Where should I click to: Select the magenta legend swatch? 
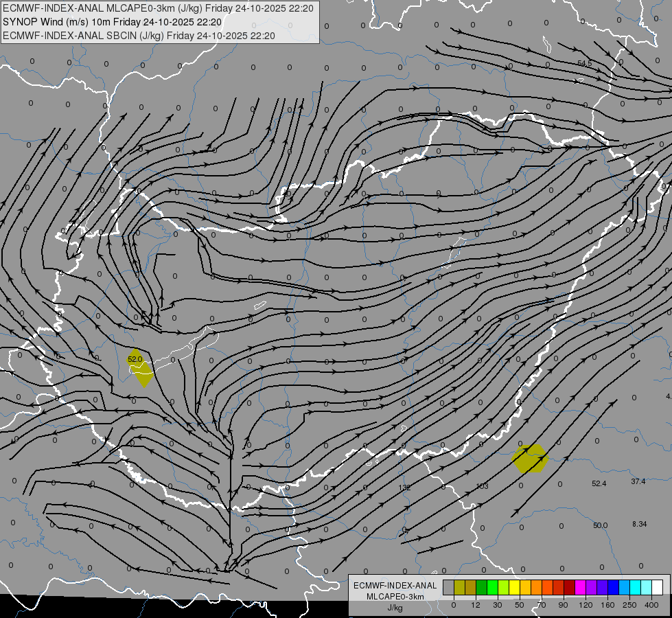pyautogui.click(x=580, y=587)
